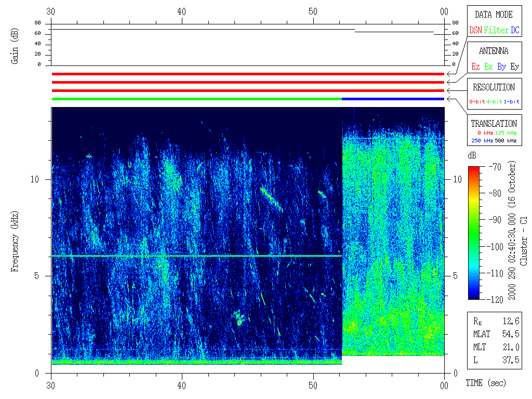Image resolution: width=532 pixels, height=399 pixels.
Task: Click the horizontal 6 kHz line in spectrogram
Action: point(196,256)
